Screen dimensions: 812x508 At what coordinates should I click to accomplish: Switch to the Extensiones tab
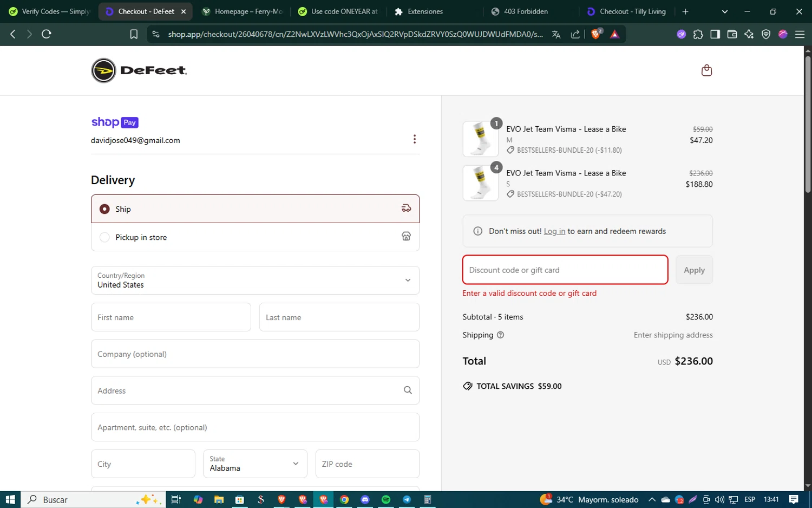coord(435,11)
